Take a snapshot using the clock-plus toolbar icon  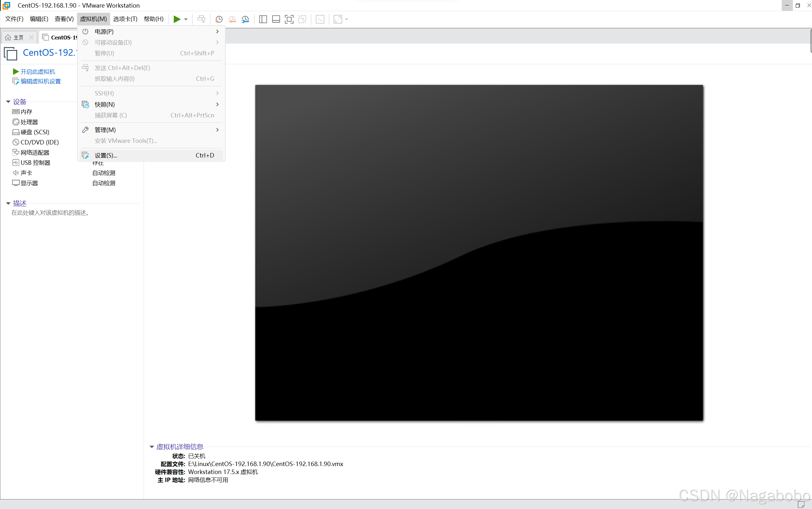point(219,19)
